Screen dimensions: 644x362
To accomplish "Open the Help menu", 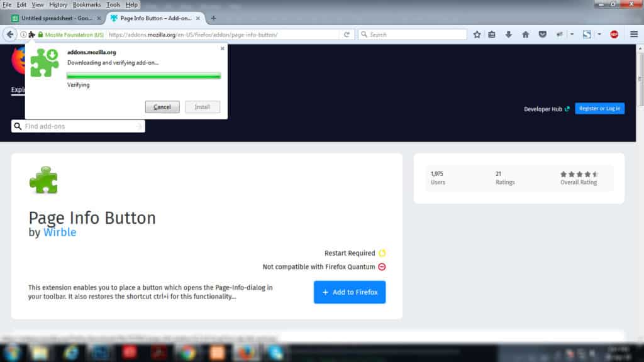I will 131,4.
